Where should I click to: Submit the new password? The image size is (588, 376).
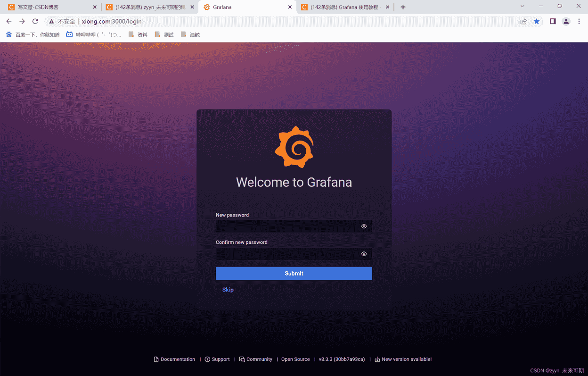tap(294, 273)
